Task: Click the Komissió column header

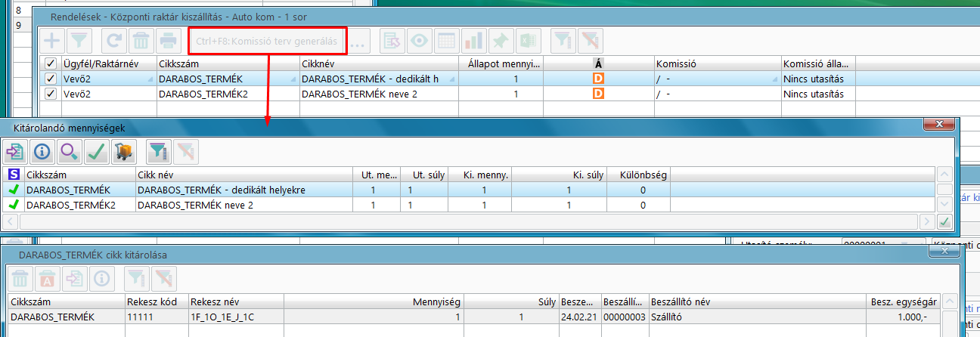Action: 718,63
